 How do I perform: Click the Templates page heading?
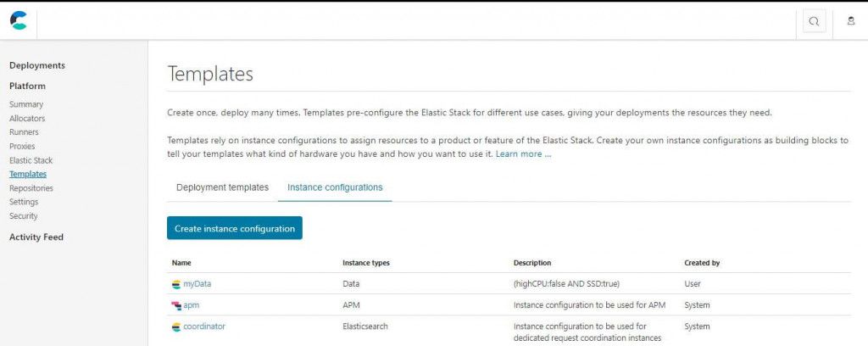[210, 74]
